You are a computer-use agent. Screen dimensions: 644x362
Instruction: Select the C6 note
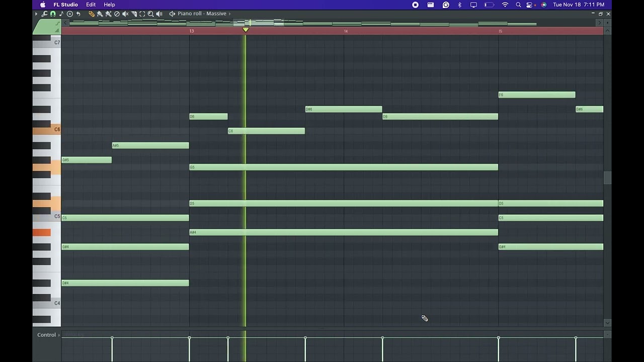pos(266,131)
